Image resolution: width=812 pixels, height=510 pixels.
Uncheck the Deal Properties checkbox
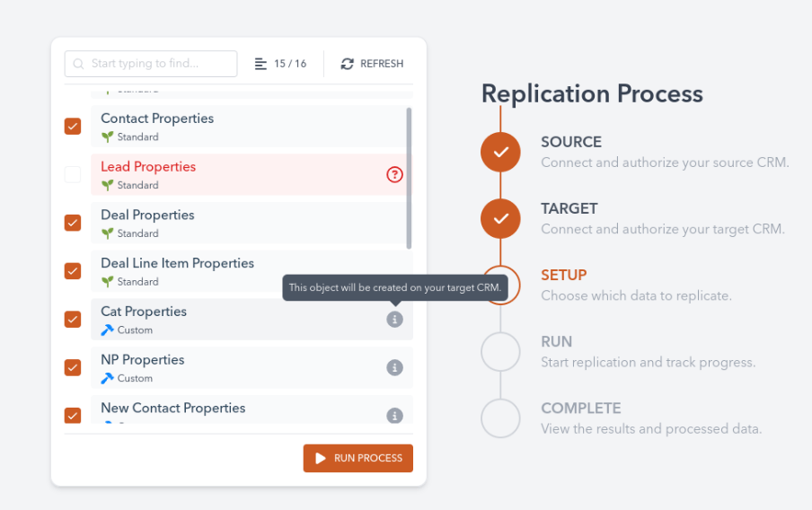(x=73, y=223)
